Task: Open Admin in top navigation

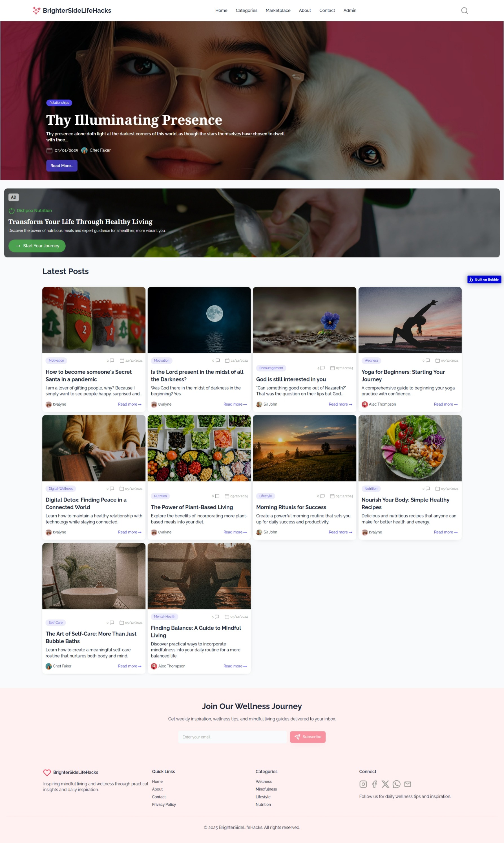Action: pos(350,10)
